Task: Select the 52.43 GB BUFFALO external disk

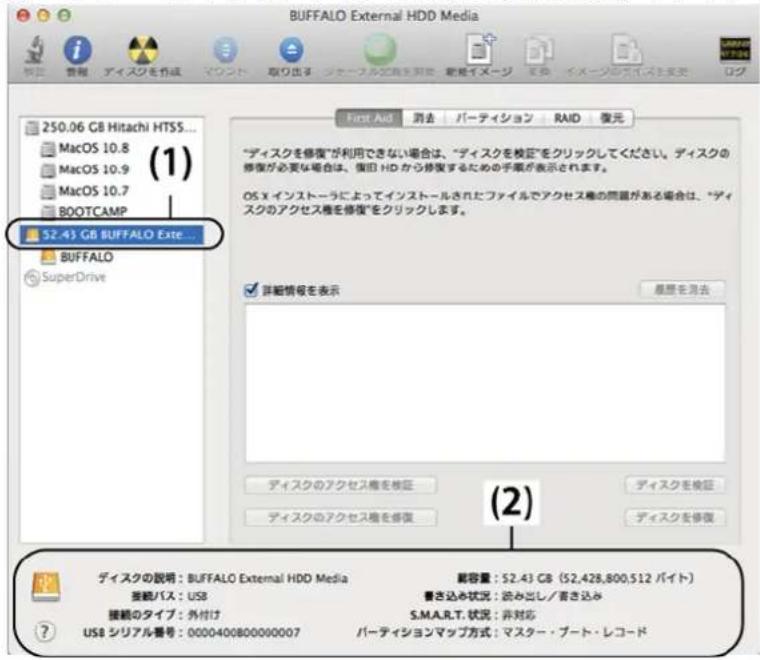Action: pos(111,235)
